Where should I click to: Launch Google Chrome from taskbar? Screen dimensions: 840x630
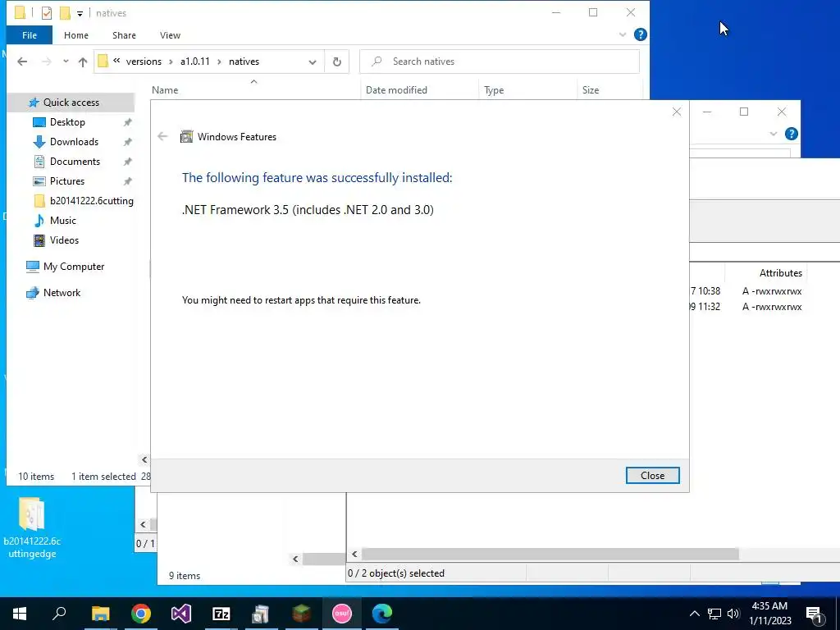[140, 614]
